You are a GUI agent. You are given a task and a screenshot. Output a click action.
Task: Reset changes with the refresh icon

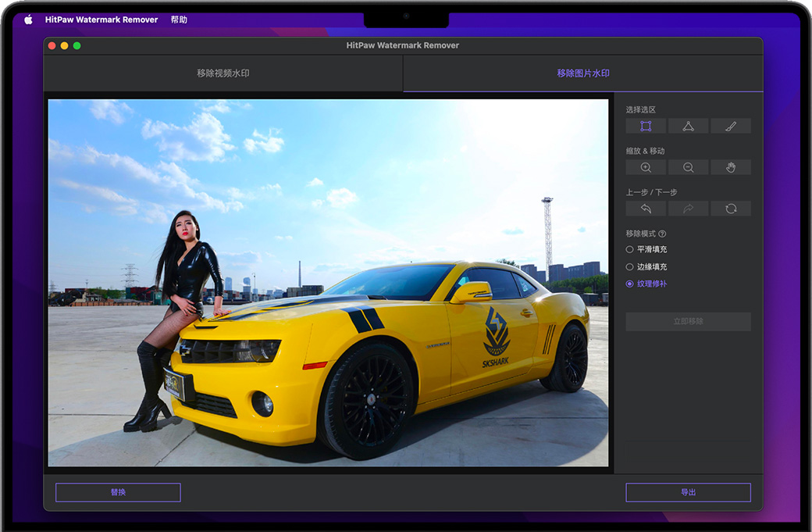[x=730, y=209]
